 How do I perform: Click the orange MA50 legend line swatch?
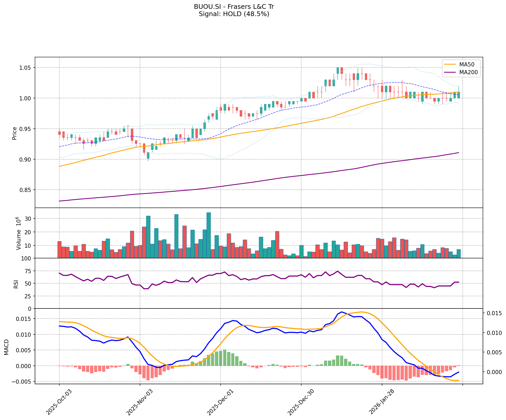tap(450, 64)
